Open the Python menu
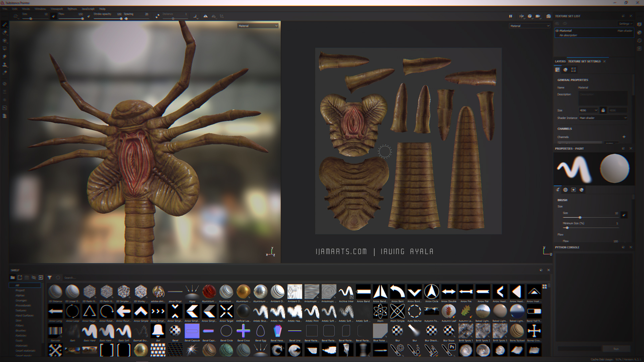Viewport: 644px width, 362px height. (x=72, y=9)
